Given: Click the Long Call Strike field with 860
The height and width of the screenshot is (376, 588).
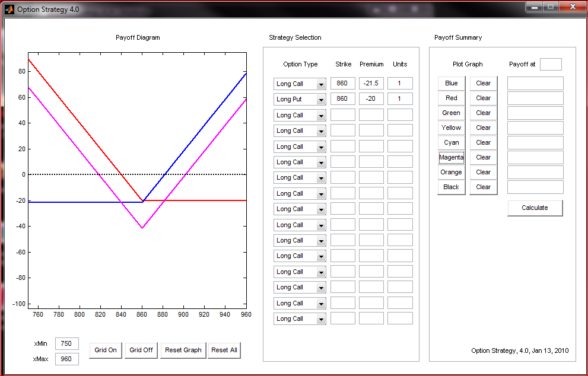Looking at the screenshot, I should pyautogui.click(x=343, y=83).
